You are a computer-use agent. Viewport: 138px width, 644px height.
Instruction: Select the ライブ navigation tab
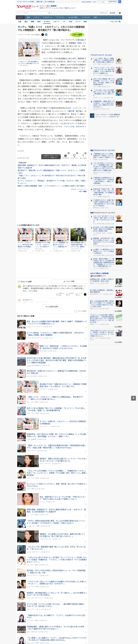point(37,17)
